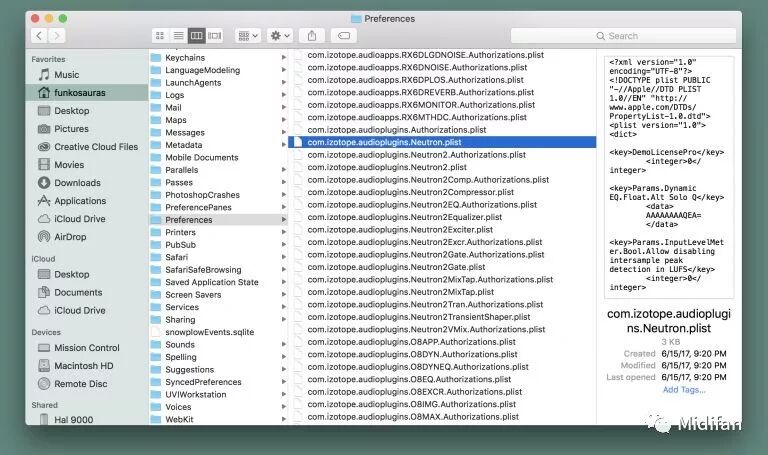768x455 pixels.
Task: Open the item arrangement dropdown
Action: pos(248,36)
